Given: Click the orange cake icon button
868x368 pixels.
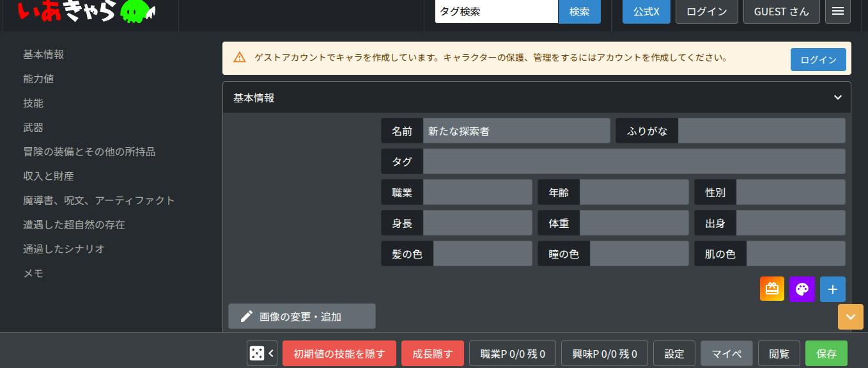Looking at the screenshot, I should pyautogui.click(x=772, y=289).
